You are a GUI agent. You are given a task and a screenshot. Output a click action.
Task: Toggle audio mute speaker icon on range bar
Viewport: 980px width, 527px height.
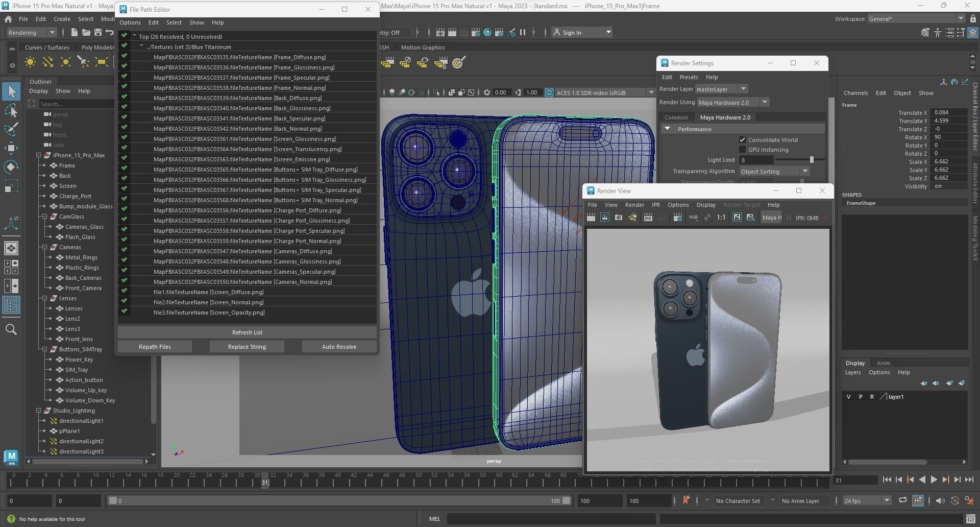tap(940, 500)
